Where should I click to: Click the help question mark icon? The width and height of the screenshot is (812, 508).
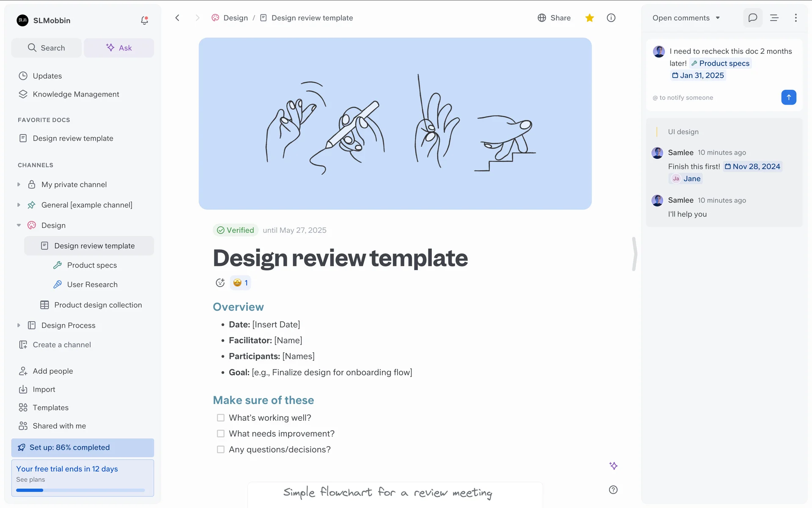click(x=613, y=490)
